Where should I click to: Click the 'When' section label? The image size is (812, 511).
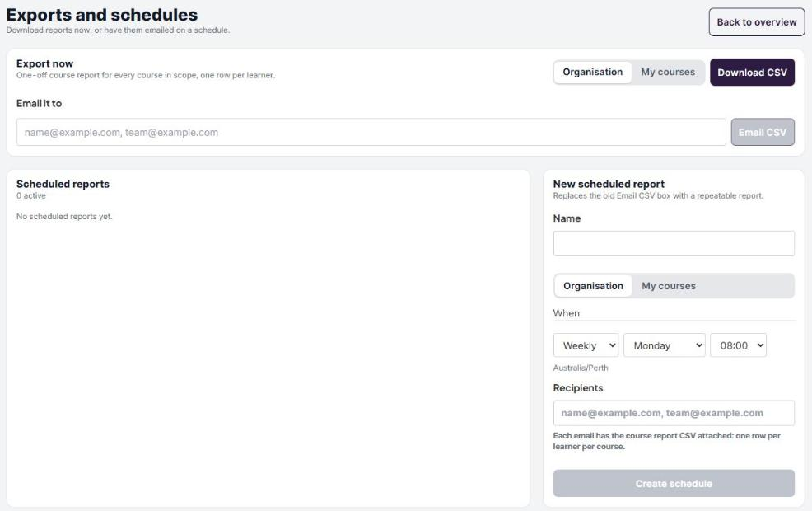click(566, 313)
